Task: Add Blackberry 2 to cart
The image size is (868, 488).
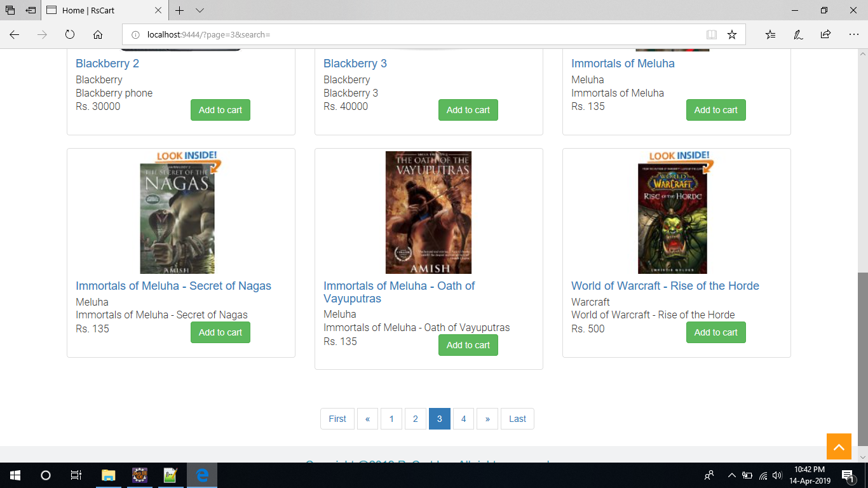Action: [x=220, y=110]
